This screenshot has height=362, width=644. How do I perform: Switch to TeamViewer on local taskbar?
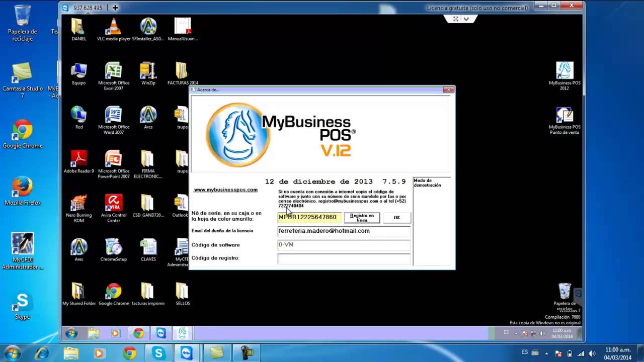point(187,353)
